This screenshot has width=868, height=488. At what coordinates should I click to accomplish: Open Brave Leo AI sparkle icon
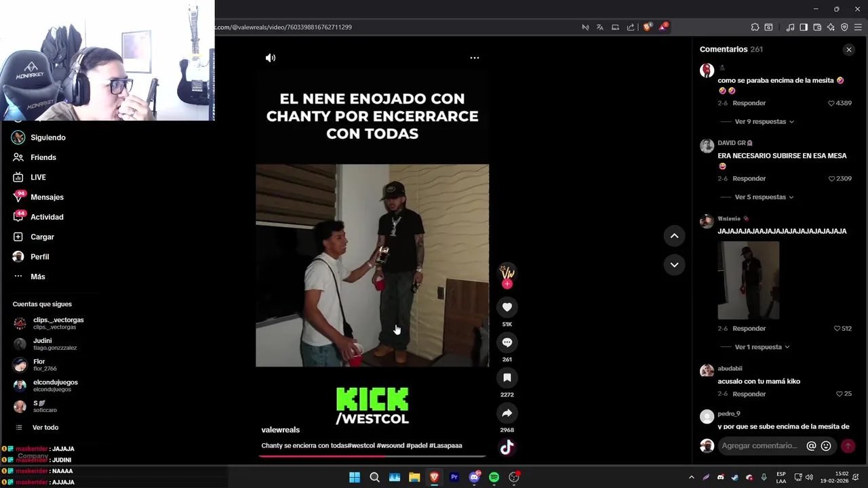pos(831,27)
